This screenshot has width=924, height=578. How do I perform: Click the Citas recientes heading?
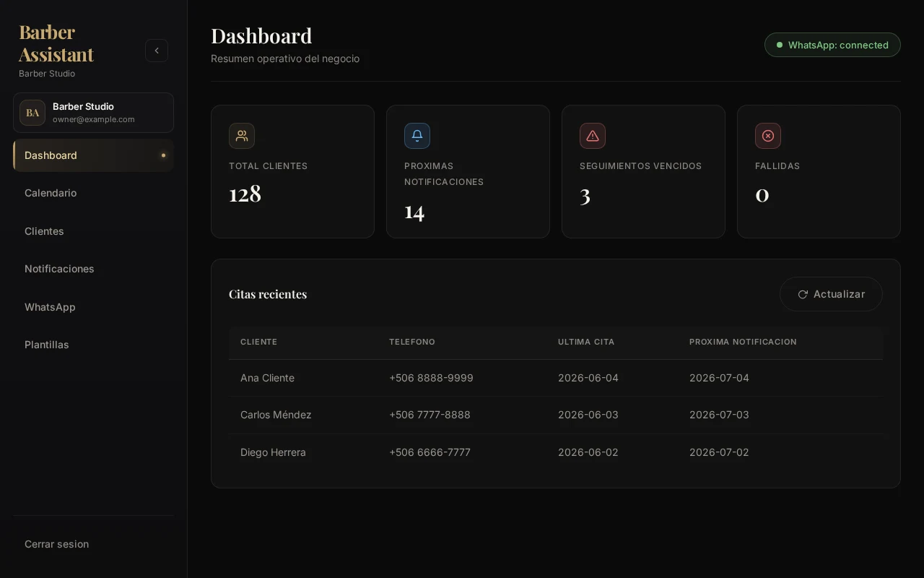[268, 294]
